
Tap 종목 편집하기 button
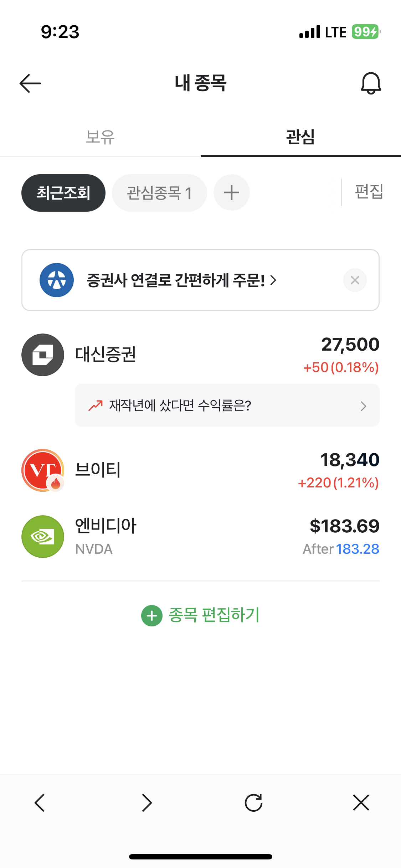pyautogui.click(x=200, y=615)
